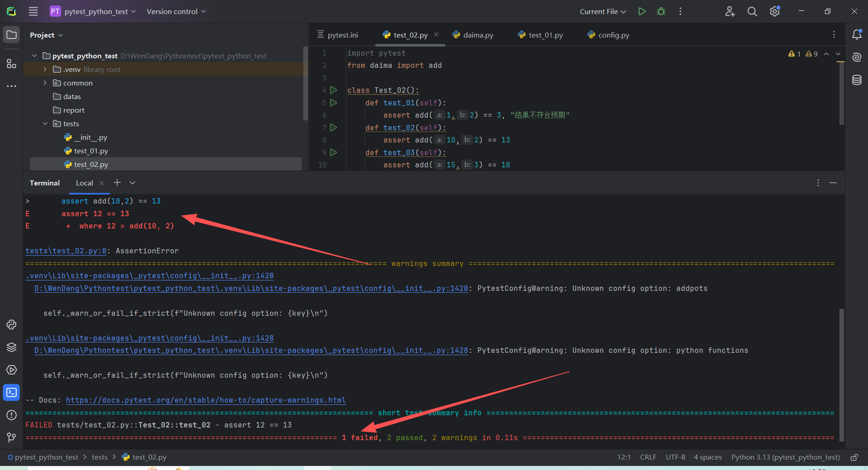Change Python 3.13 interpreter in status bar
The width and height of the screenshot is (868, 470).
click(785, 457)
